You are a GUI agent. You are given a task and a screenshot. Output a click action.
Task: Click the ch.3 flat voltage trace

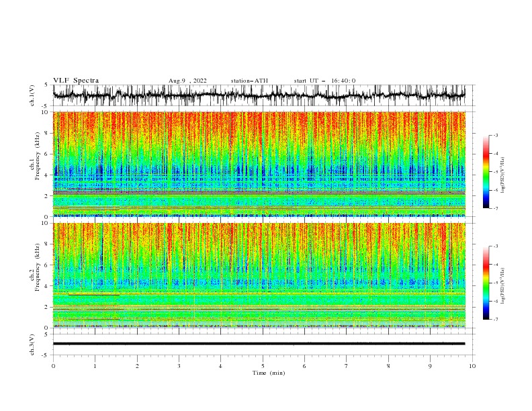[x=259, y=344]
